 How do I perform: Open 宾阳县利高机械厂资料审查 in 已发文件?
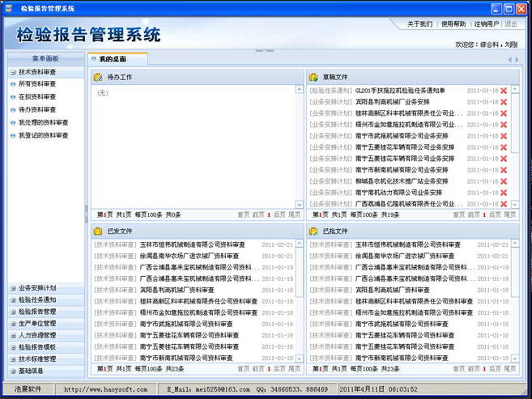[x=177, y=290]
